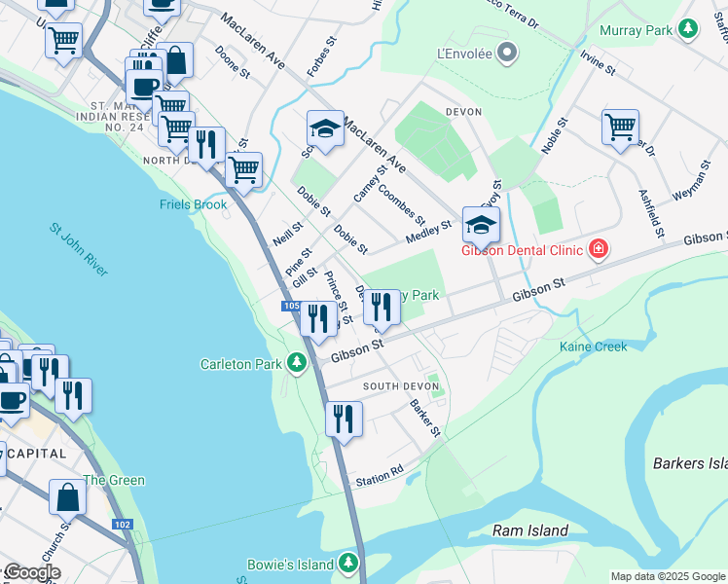Click the restaurant marker in North Devon
Viewport: 728px width, 584px height.
point(207,146)
